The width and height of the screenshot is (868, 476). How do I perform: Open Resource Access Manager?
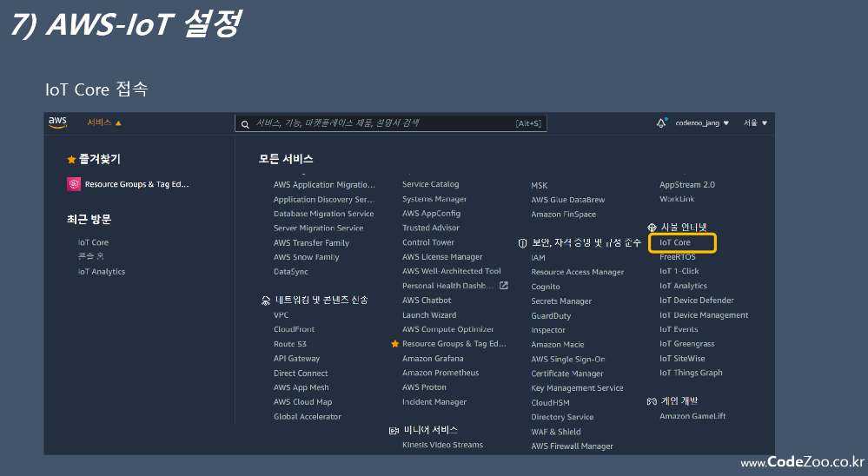coord(578,273)
